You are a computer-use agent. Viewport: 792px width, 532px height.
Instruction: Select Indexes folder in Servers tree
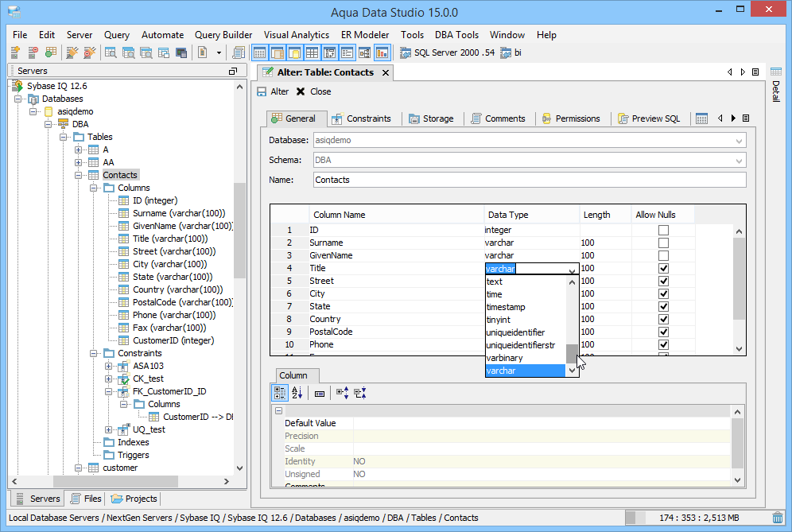tap(126, 443)
